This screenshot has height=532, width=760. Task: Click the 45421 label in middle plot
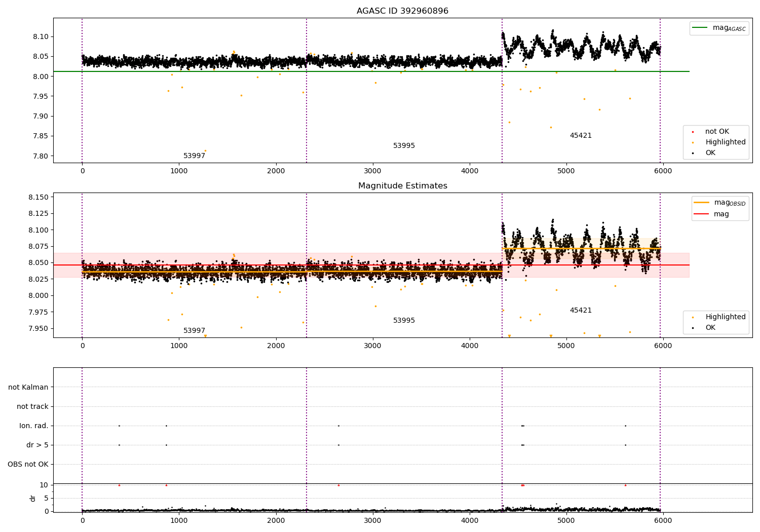coord(581,311)
